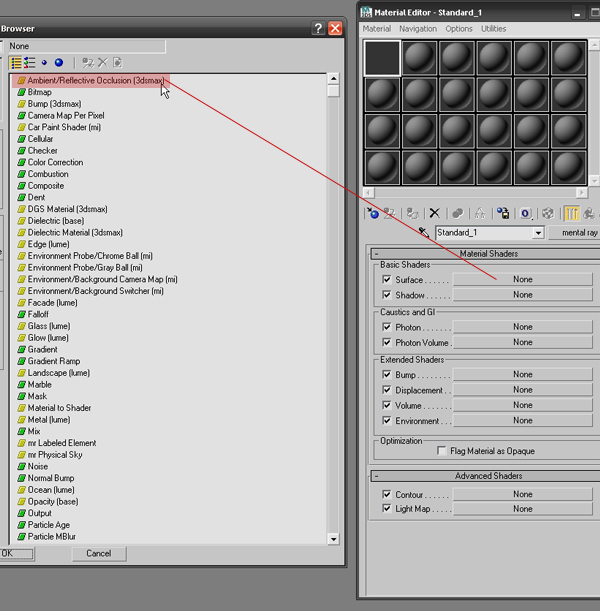Enable Flag Material as Opaque
Image resolution: width=600 pixels, height=611 pixels.
click(442, 451)
